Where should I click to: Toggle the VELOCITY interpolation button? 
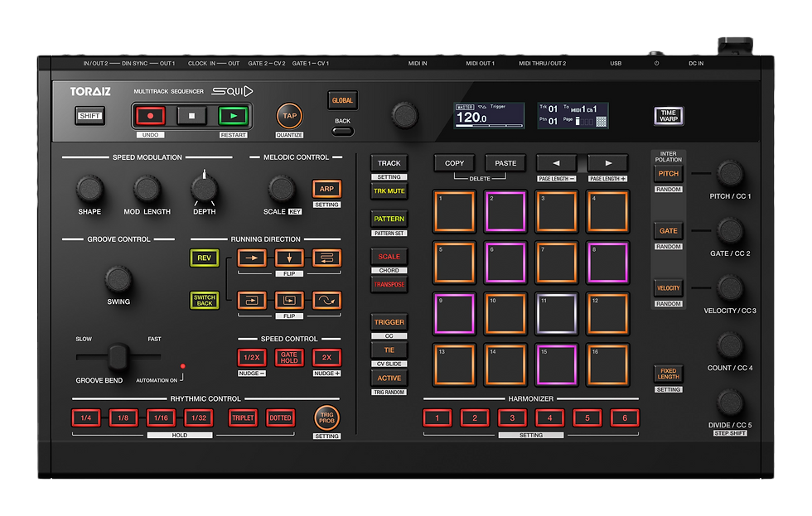[668, 288]
